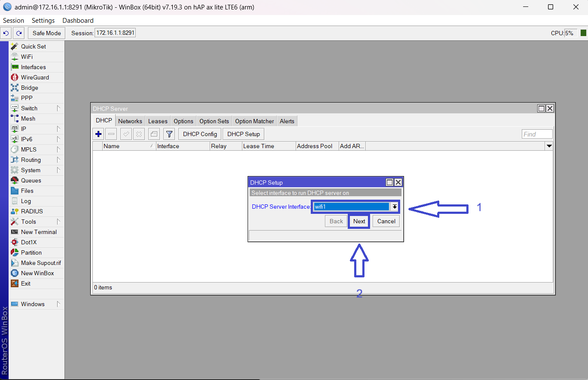The height and width of the screenshot is (380, 588).
Task: Minimize the WinBox application window
Action: (526, 7)
